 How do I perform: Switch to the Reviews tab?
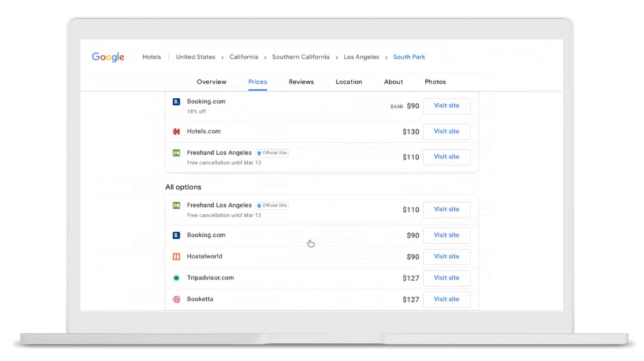(x=301, y=82)
